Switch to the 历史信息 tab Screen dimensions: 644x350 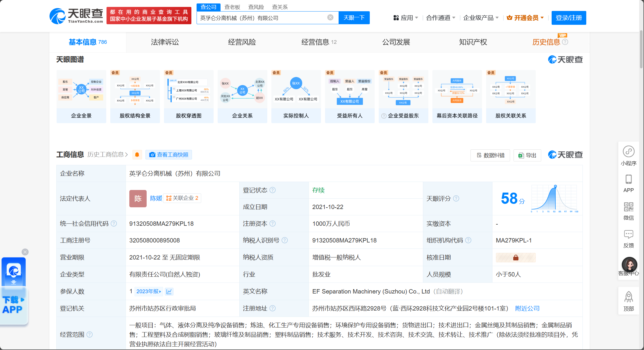click(x=546, y=42)
